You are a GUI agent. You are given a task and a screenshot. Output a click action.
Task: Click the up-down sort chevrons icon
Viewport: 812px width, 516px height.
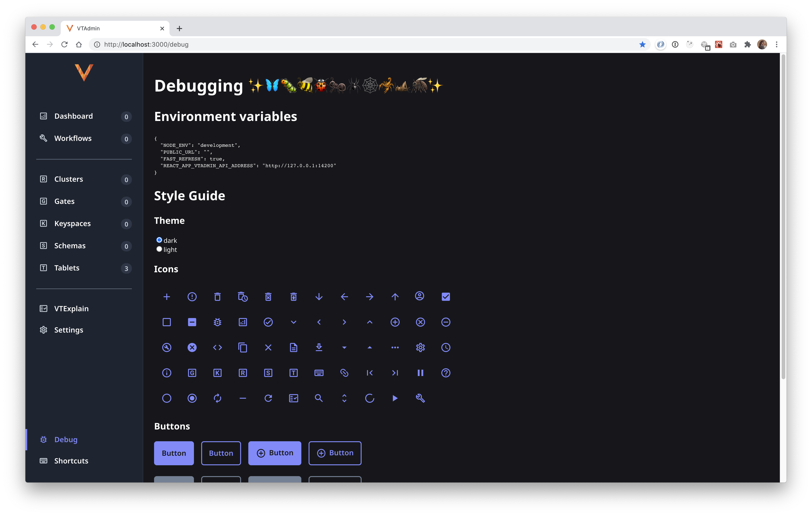tap(344, 398)
